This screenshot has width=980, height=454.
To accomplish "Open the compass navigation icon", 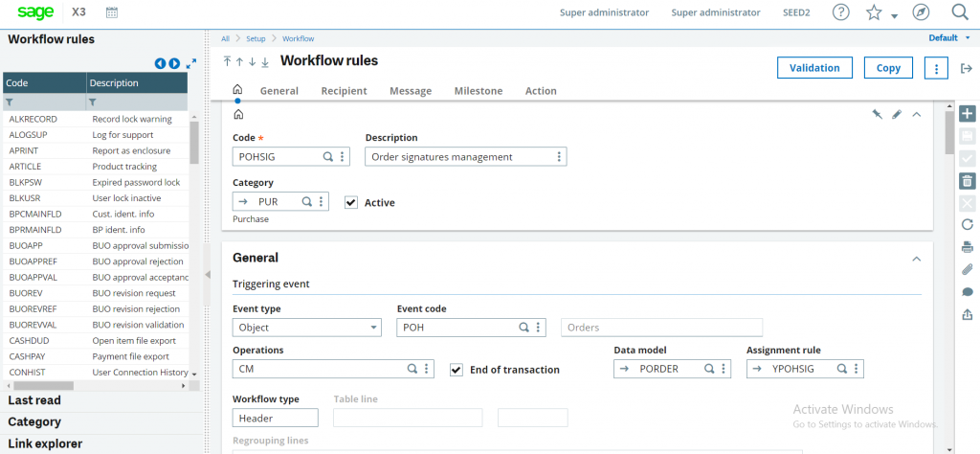I will (x=920, y=12).
